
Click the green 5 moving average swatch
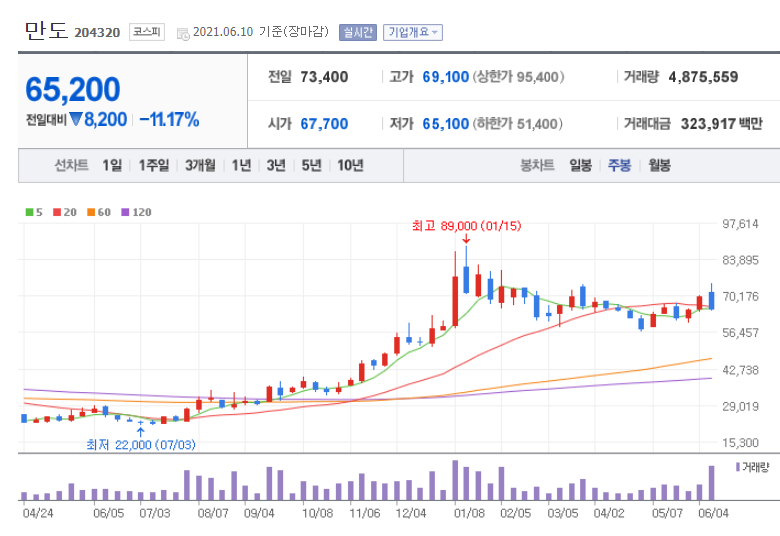tap(29, 213)
